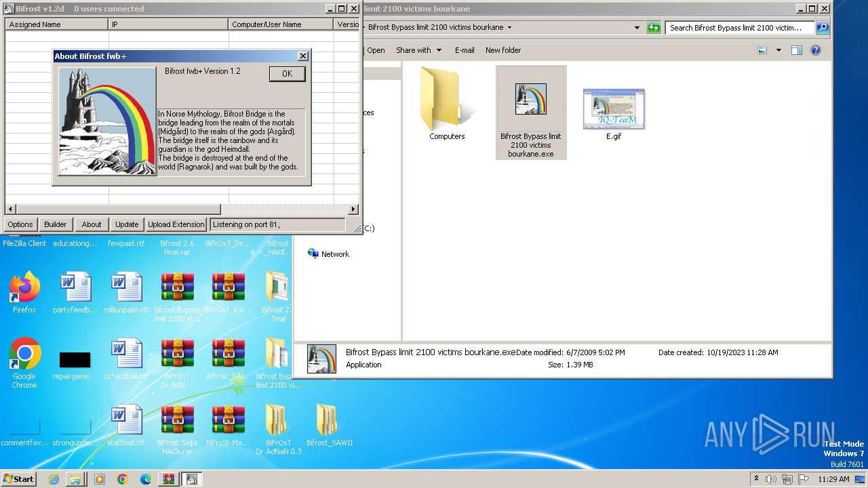868x488 pixels.
Task: Select staffball.rtf on the desktop
Action: (x=126, y=426)
